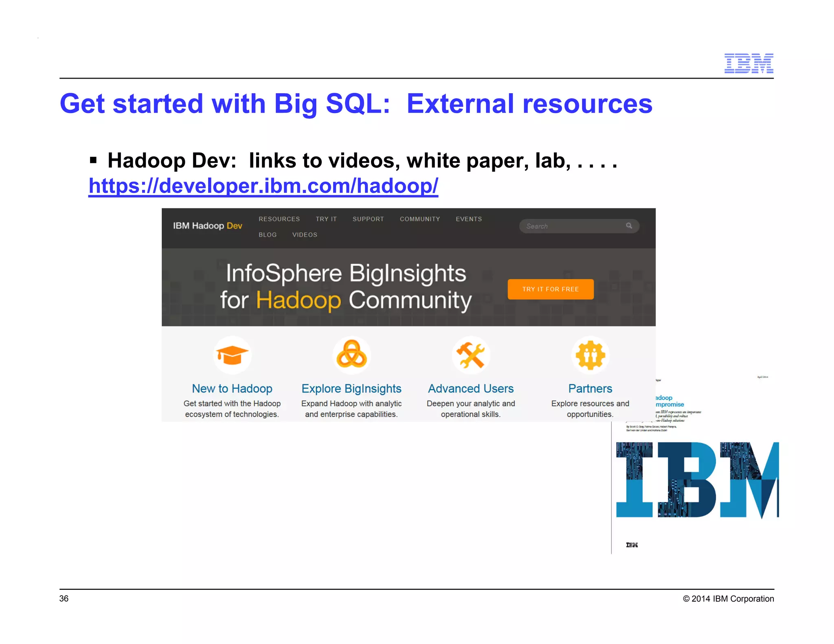This screenshot has height=644, width=834.
Task: Open the EVENTS menu item
Action: [x=469, y=219]
